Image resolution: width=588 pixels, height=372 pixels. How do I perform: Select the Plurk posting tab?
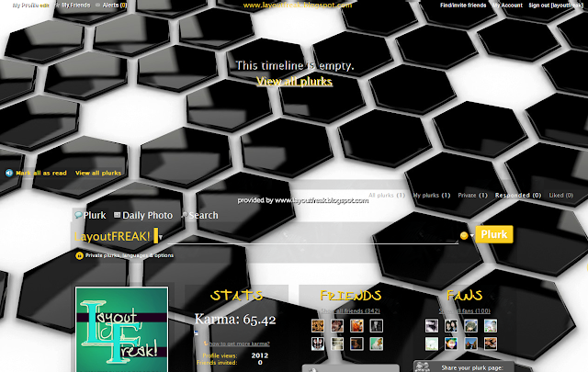pyautogui.click(x=90, y=215)
